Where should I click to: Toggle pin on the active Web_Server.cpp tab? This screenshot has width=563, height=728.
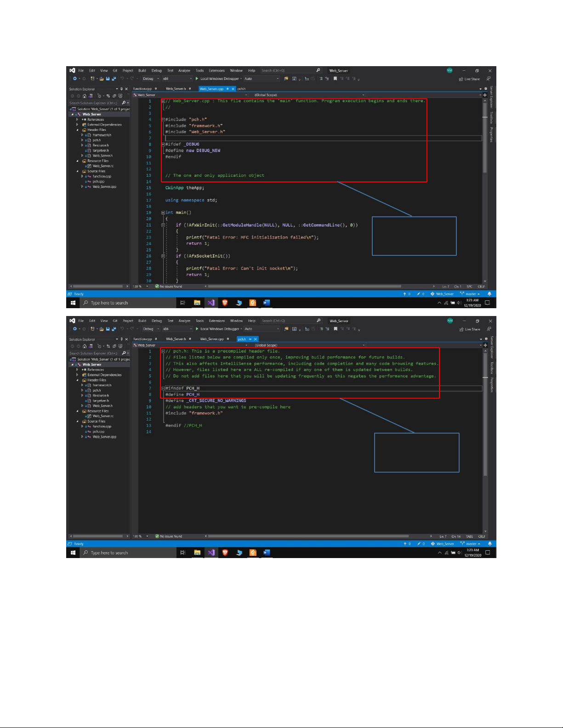(228, 89)
